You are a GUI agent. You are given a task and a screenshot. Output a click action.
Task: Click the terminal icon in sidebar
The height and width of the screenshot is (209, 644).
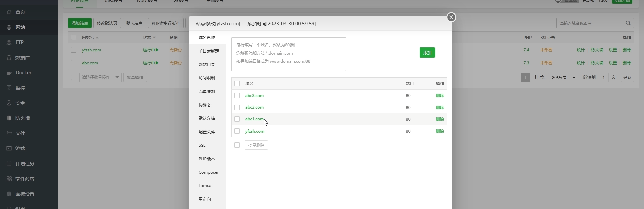9,148
